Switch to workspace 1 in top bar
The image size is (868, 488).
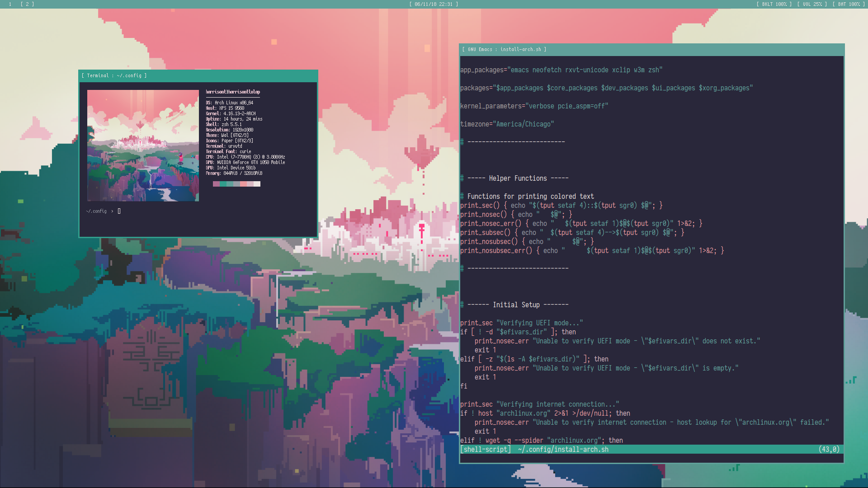10,4
